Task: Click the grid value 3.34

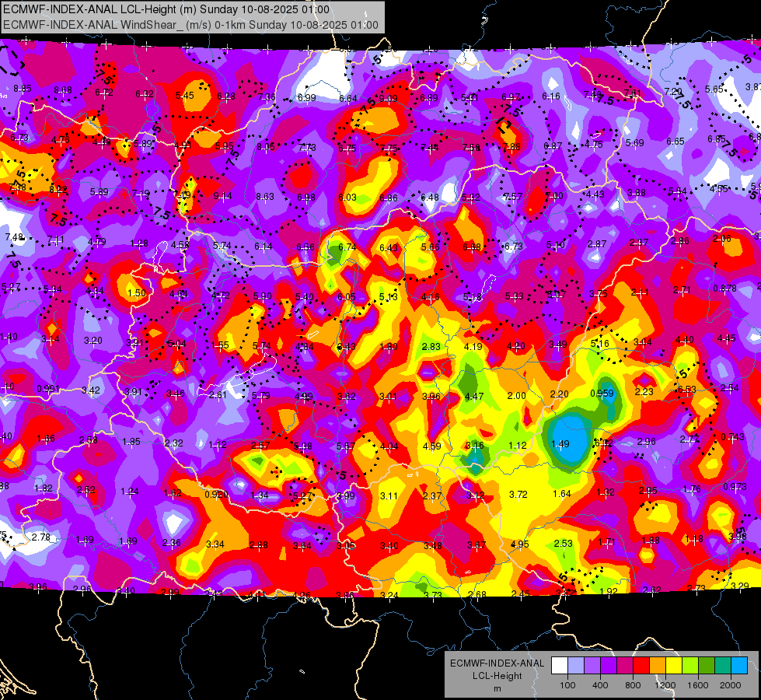Action: (x=215, y=544)
